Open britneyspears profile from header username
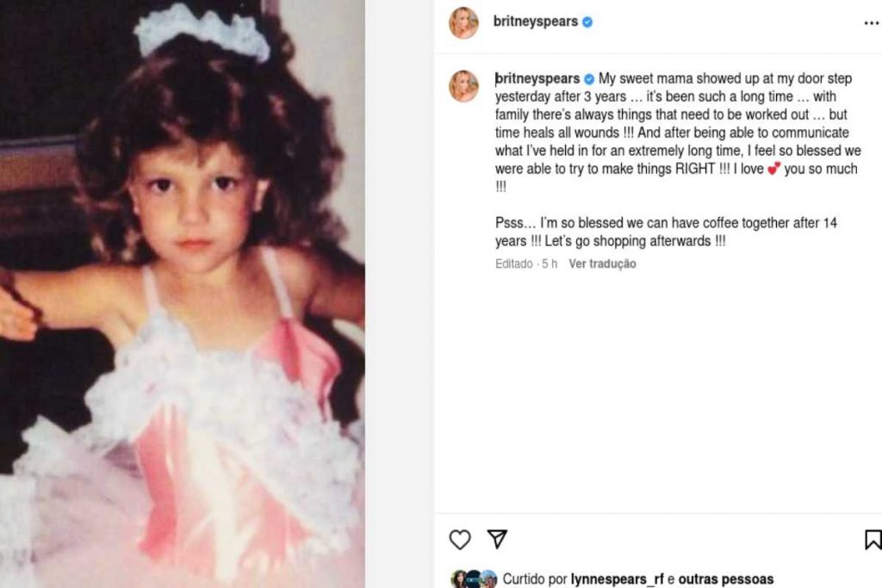 [x=535, y=22]
